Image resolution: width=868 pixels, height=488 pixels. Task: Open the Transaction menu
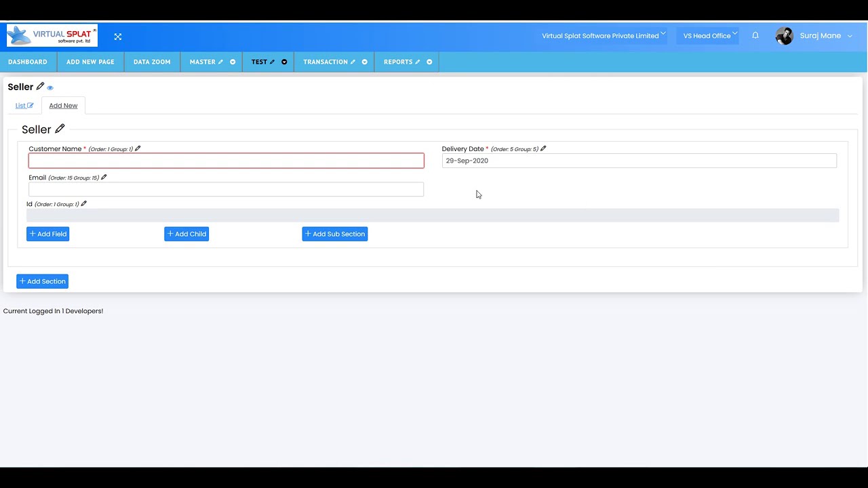point(325,62)
